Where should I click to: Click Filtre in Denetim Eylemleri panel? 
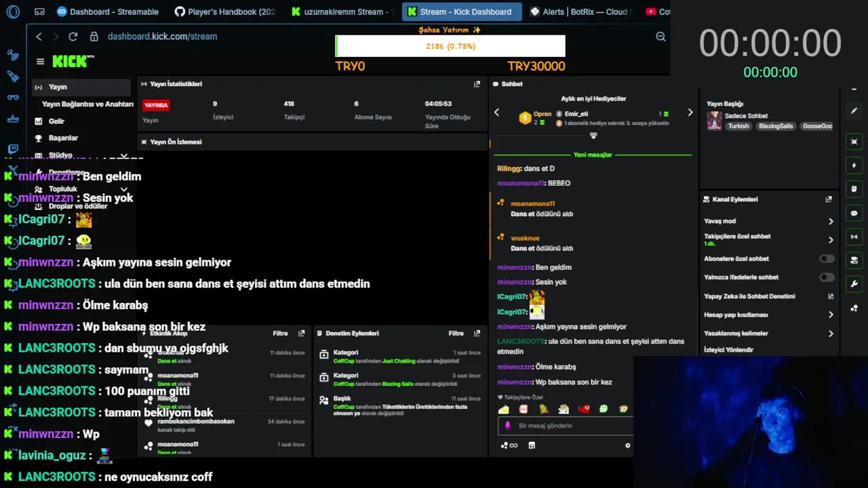point(456,333)
